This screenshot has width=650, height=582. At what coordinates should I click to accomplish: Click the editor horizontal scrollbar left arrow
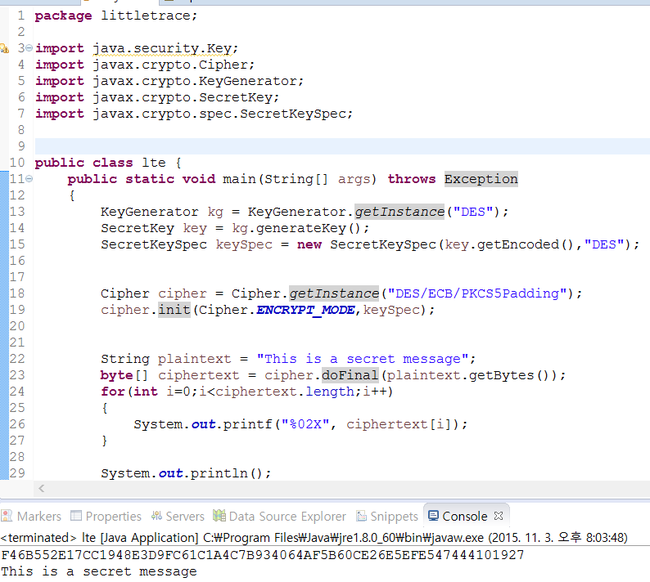41,489
